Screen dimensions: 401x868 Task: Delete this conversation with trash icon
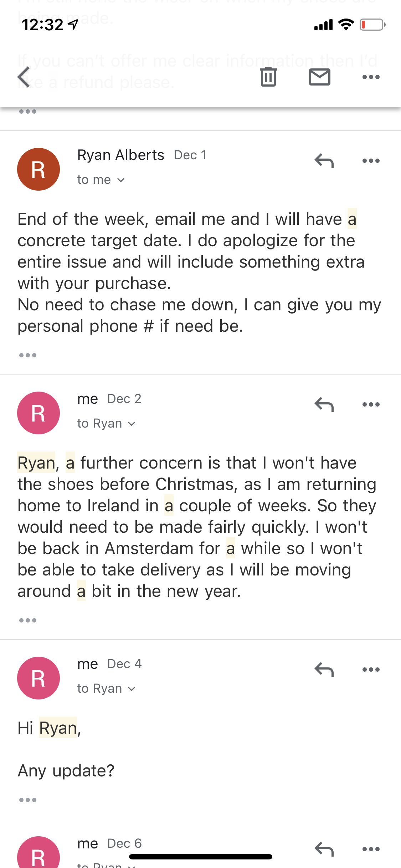point(268,77)
